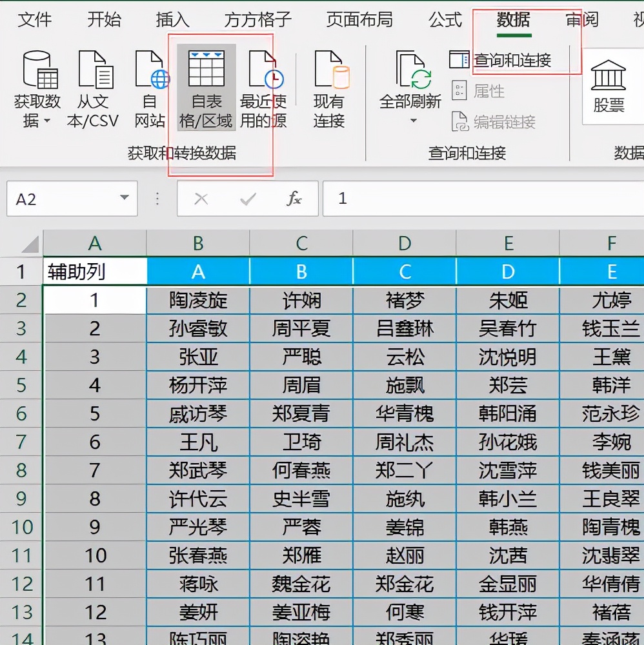Select row 1 header
This screenshot has width=644, height=645.
tap(21, 272)
